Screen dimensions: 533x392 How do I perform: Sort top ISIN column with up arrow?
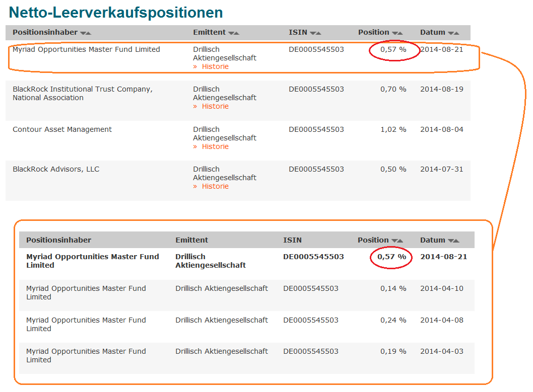318,33
